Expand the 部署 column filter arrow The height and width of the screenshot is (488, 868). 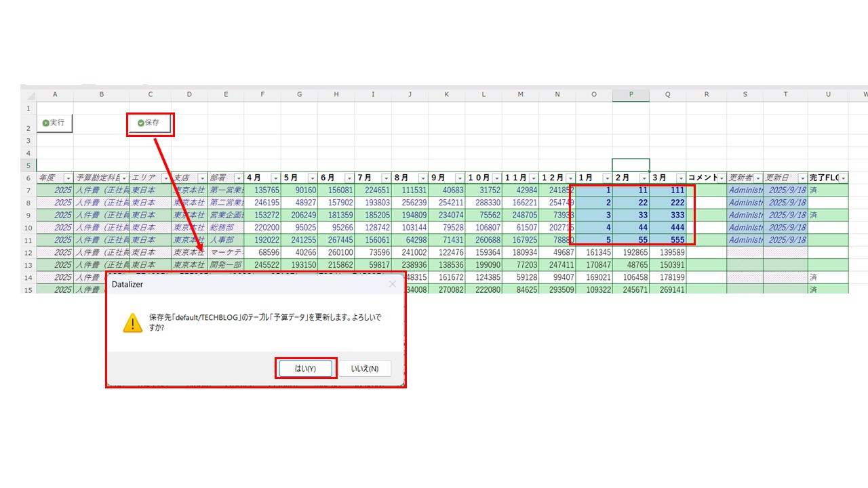[x=238, y=178]
